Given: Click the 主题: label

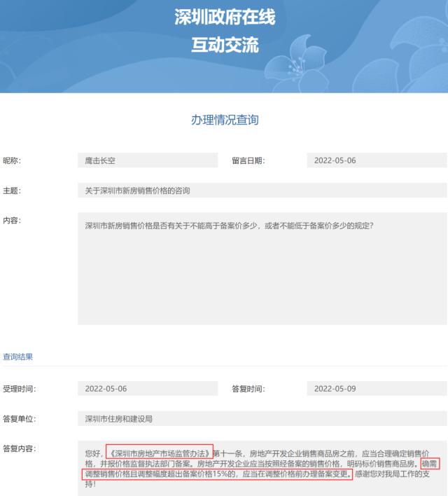Looking at the screenshot, I should click(12, 191).
